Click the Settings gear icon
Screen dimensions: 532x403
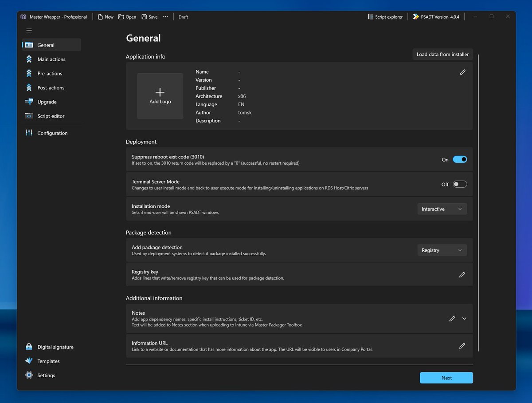pos(29,375)
